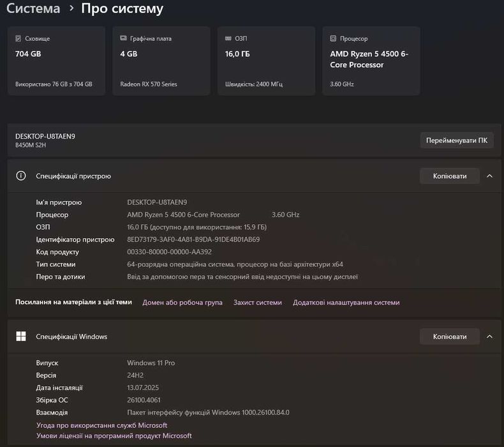
Task: Click the info icon beside Специфікації пристрою
Action: tap(21, 176)
